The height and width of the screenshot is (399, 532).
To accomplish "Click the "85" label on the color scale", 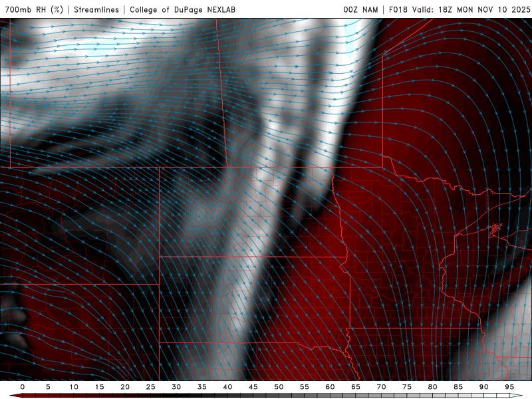I will coord(458,387).
